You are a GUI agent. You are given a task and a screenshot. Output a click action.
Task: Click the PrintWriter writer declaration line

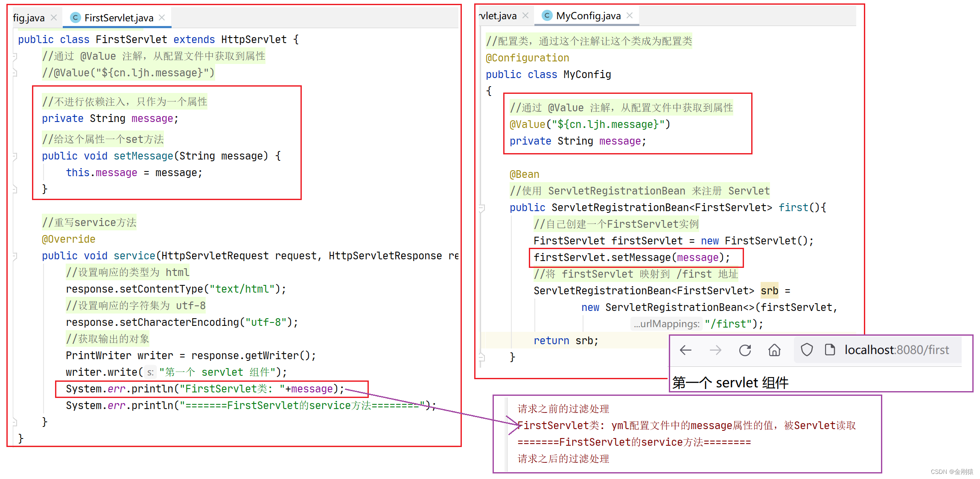tap(191, 356)
